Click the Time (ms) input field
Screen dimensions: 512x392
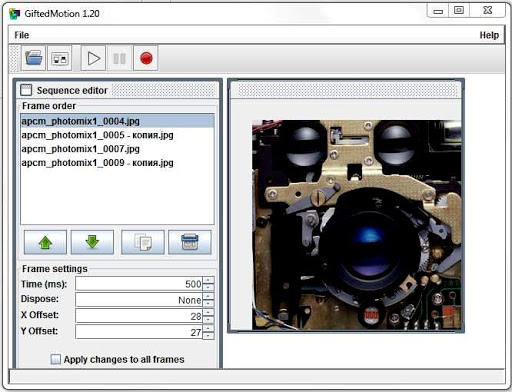139,284
